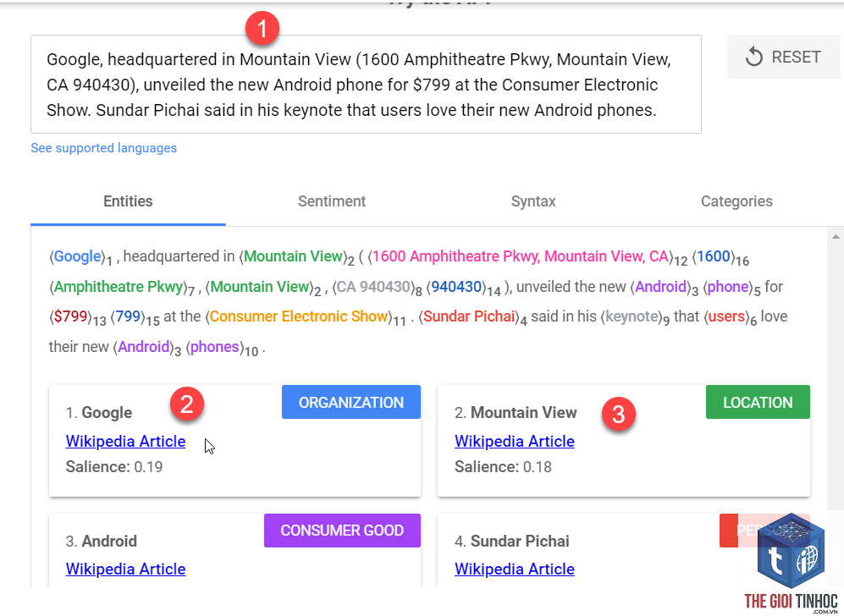
Task: Click the 'Salience: 0.18' value on Mountain View card
Action: click(x=504, y=467)
